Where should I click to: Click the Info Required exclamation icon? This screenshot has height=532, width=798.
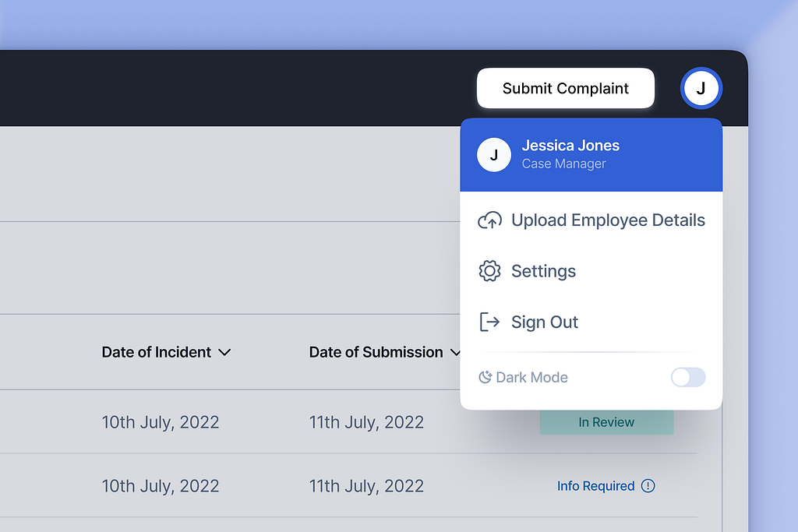point(648,486)
